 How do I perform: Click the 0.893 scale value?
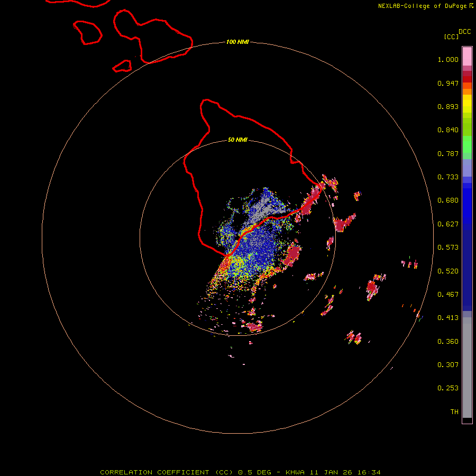point(448,106)
